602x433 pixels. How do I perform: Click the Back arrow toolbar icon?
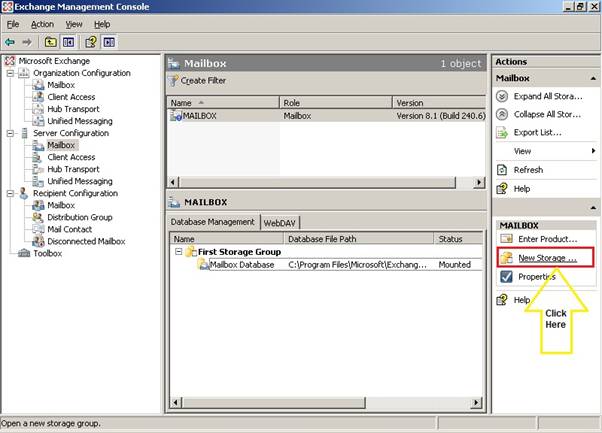coord(10,41)
